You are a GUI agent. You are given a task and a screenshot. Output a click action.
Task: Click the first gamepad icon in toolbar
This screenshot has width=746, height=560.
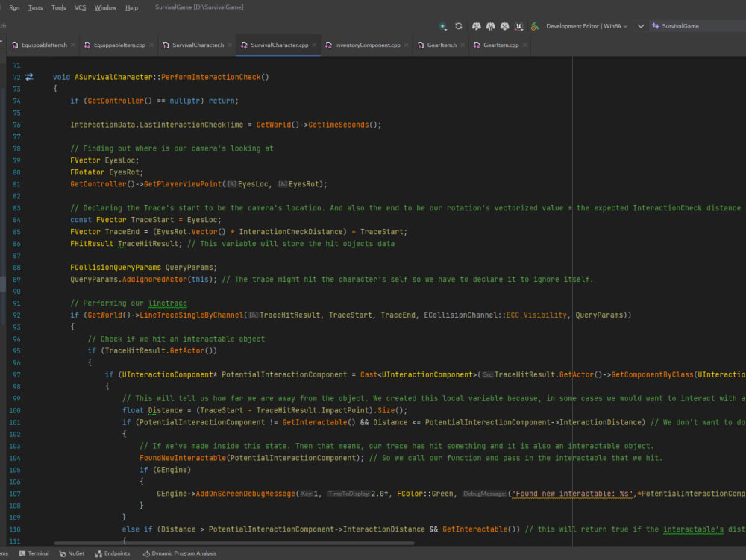[475, 26]
